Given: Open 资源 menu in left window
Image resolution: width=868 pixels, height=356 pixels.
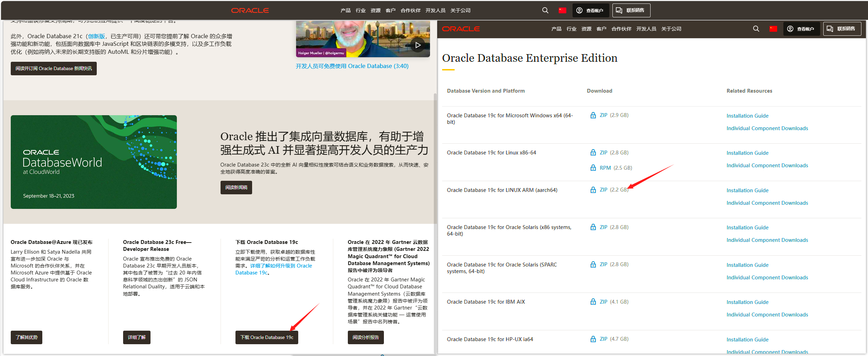Looking at the screenshot, I should pyautogui.click(x=376, y=10).
